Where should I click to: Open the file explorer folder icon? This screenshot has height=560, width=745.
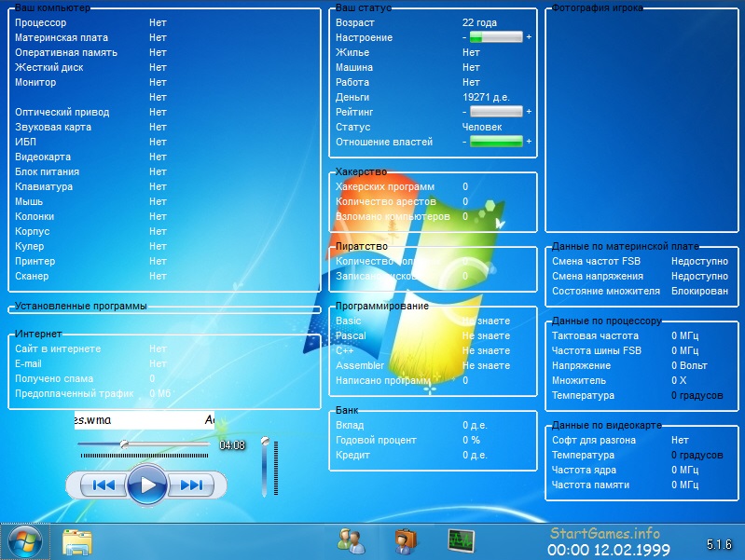pos(76,541)
